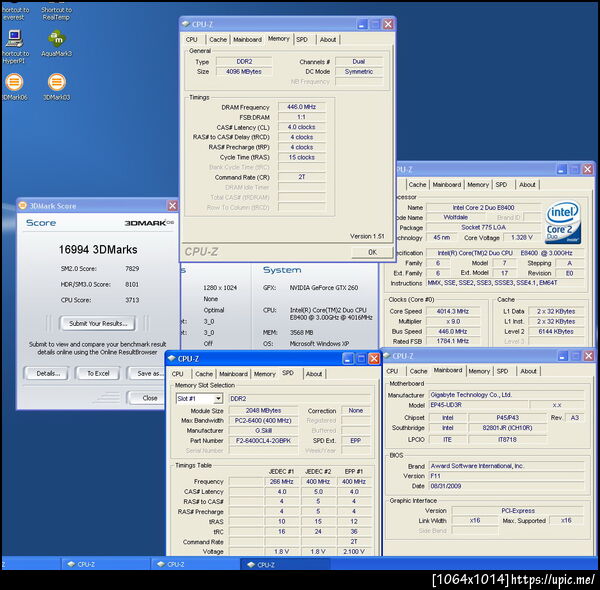Screen dimensions: 600x590
Task: Click the 3DMark Score window title icon
Action: click(23, 206)
